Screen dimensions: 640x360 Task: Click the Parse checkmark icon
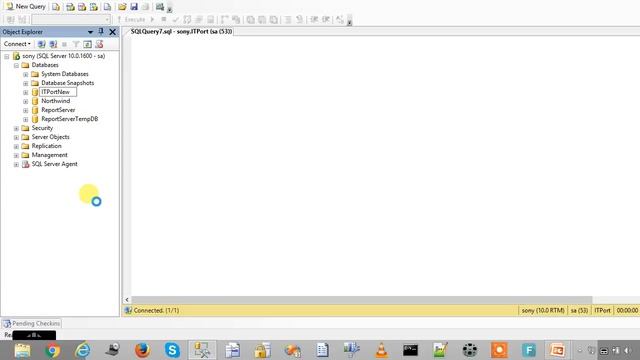pos(176,19)
